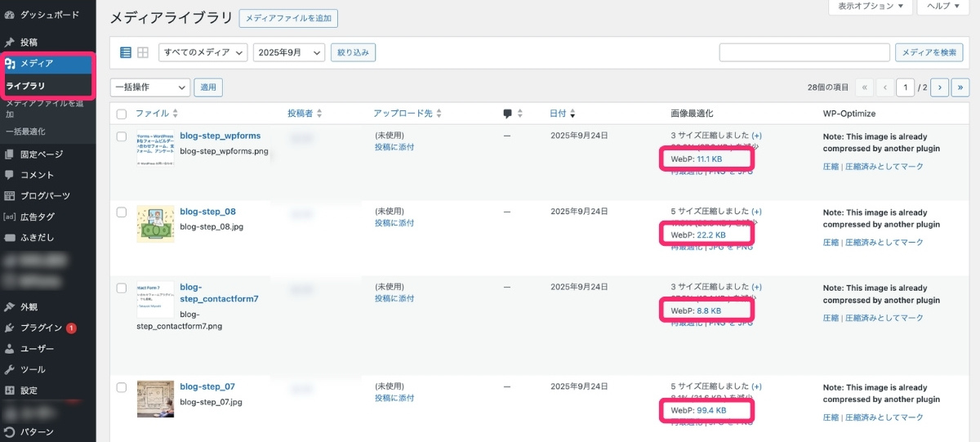Check the box for blog-step_wpforms row
This screenshot has width=980, height=442.
(122, 136)
